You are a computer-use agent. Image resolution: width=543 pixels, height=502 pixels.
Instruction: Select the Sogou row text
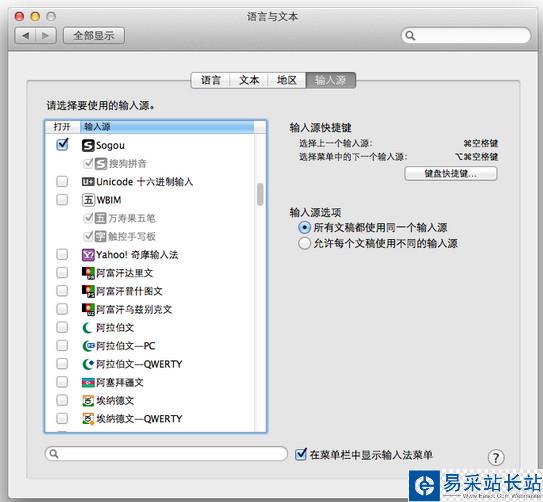(110, 145)
